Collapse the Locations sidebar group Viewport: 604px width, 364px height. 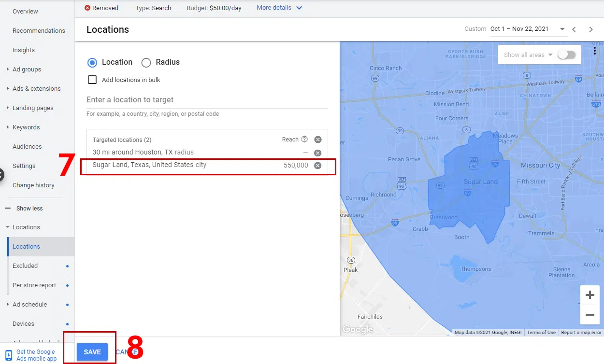click(8, 227)
